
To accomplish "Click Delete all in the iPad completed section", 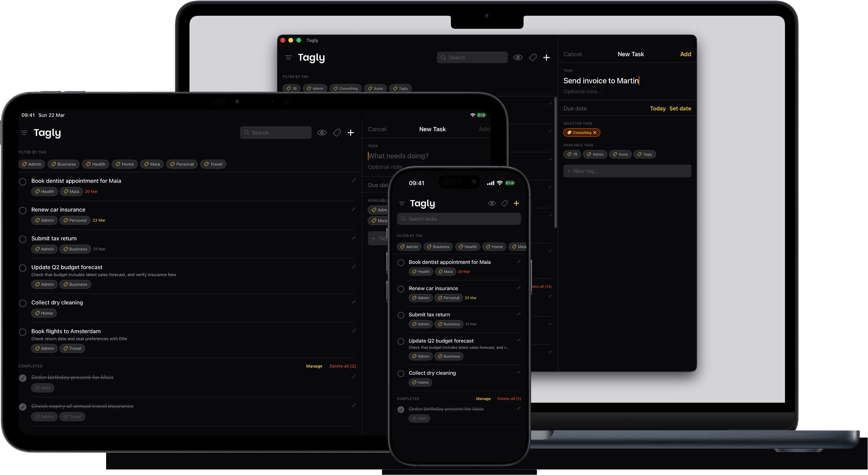I will [x=342, y=366].
